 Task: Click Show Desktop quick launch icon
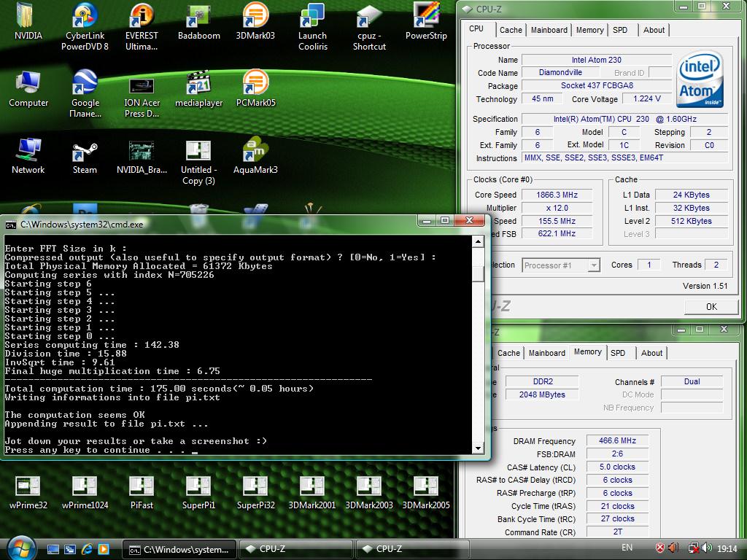tap(53, 549)
